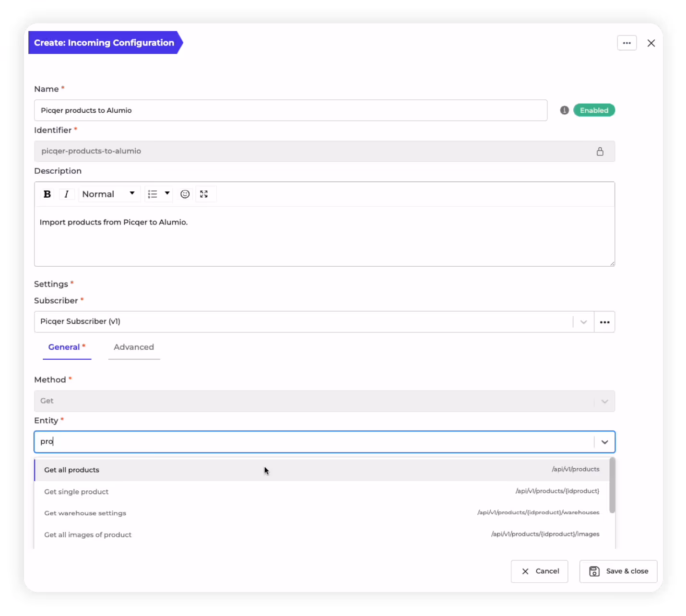This screenshot has height=616, width=686.
Task: Open the Normal text style dropdown
Action: click(x=109, y=194)
